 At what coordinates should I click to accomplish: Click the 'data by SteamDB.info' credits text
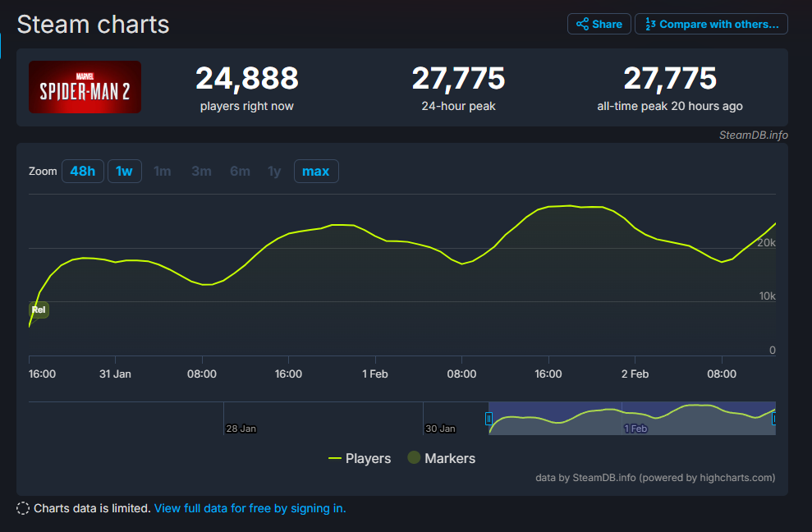click(655, 478)
